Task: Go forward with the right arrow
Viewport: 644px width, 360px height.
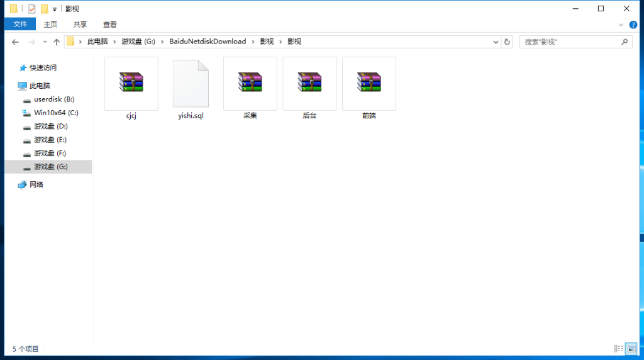Action: [x=31, y=42]
